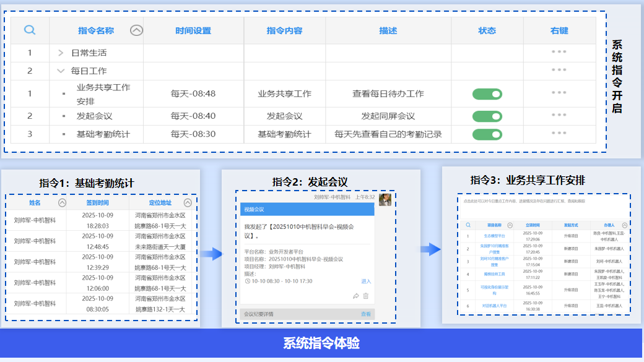Open the three-dot menu for the 日常生活 row

click(559, 53)
